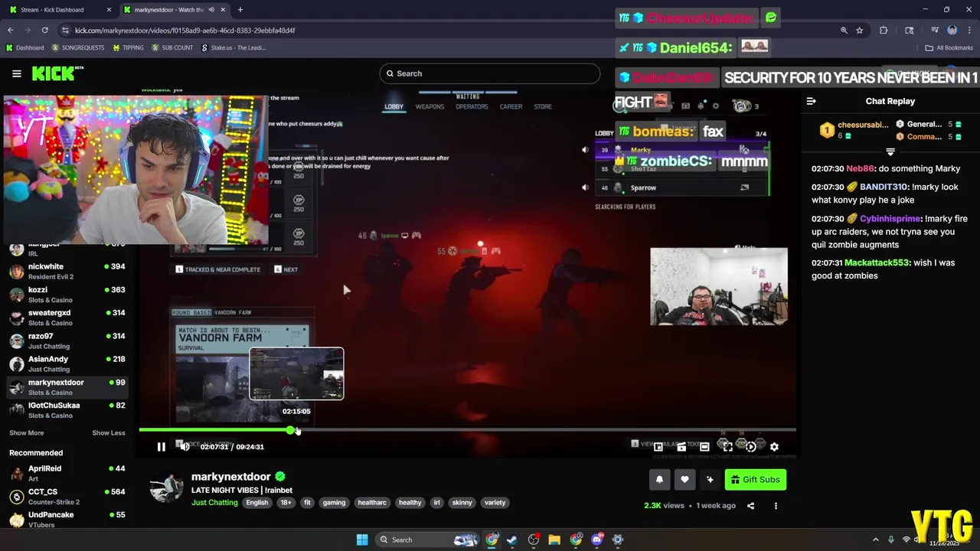Screen dimensions: 980x551
Task: Open the markynextdoor channel avatar
Action: [x=166, y=488]
